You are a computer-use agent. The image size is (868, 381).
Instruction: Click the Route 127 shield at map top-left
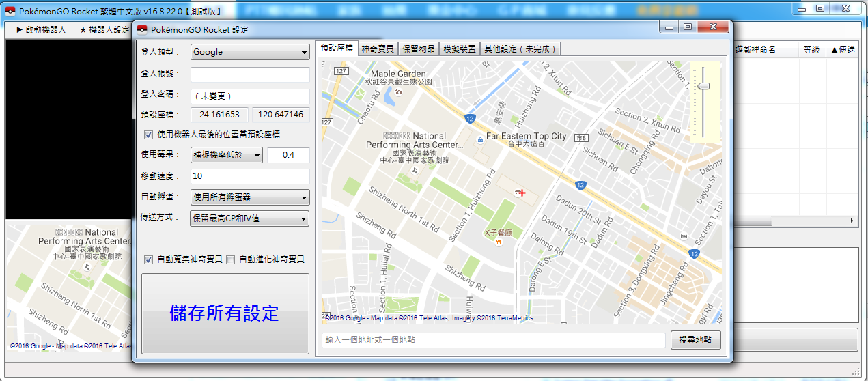click(342, 71)
